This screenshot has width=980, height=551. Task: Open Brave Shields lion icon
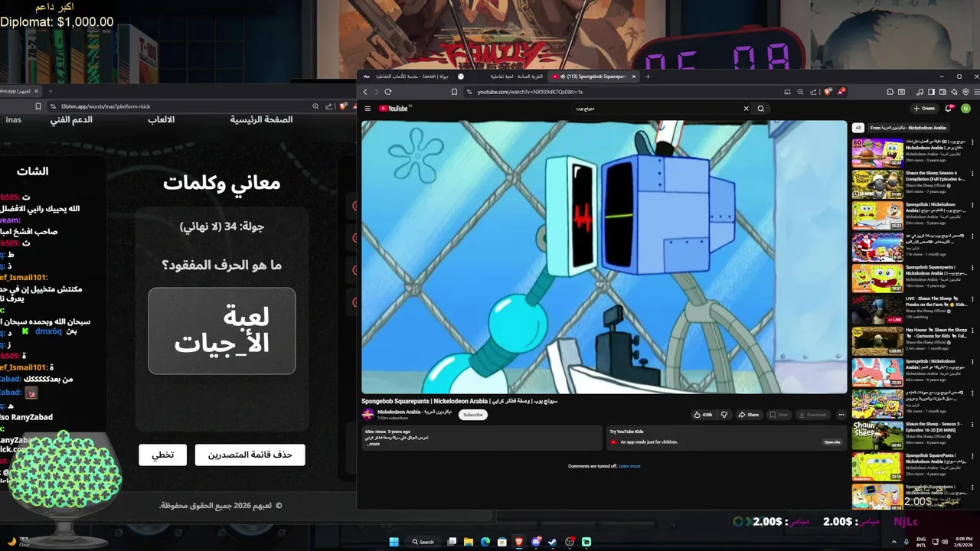coord(828,92)
